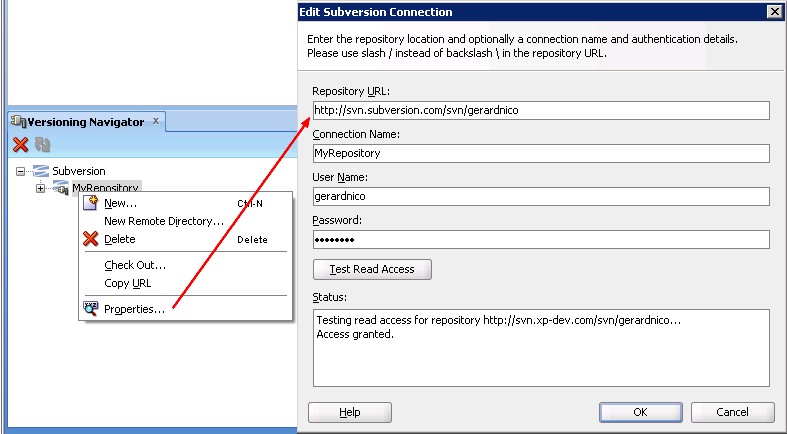
Task: Click the New document icon in context menu
Action: pos(91,203)
